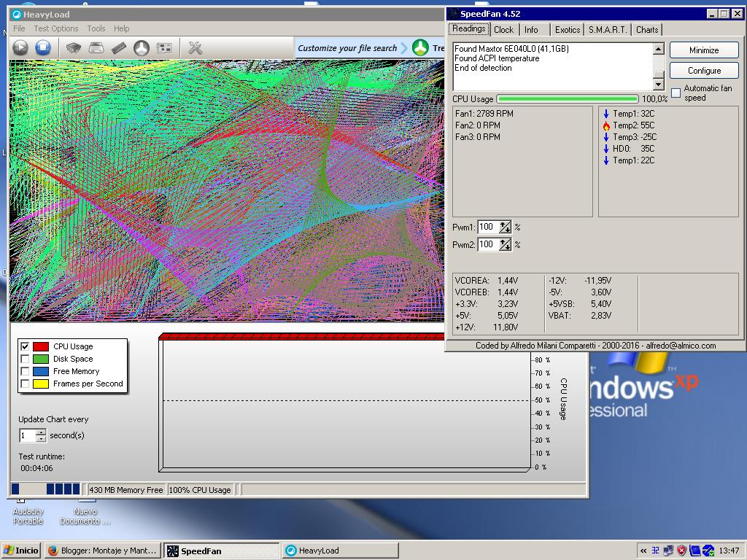This screenshot has height=560, width=747.
Task: Click the SpeedFan Configure button
Action: [x=704, y=71]
